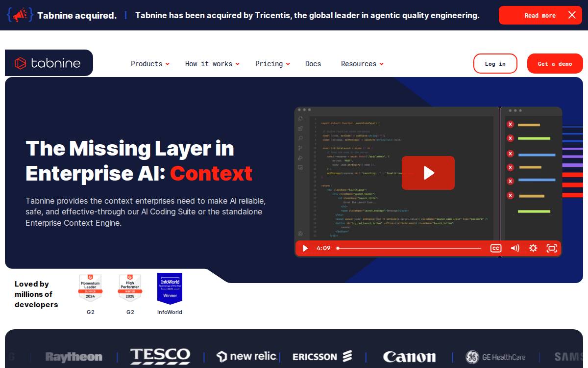Click the 'Loved by millions of developers' text
This screenshot has width=588, height=368.
point(36,294)
